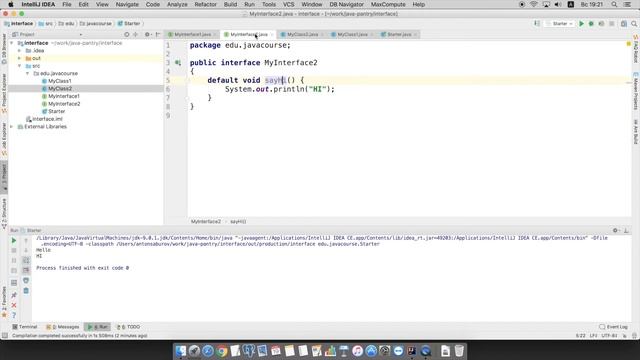Screen dimensions: 640x360
Task: Toggle the Structure side tool window
Action: (x=4, y=213)
